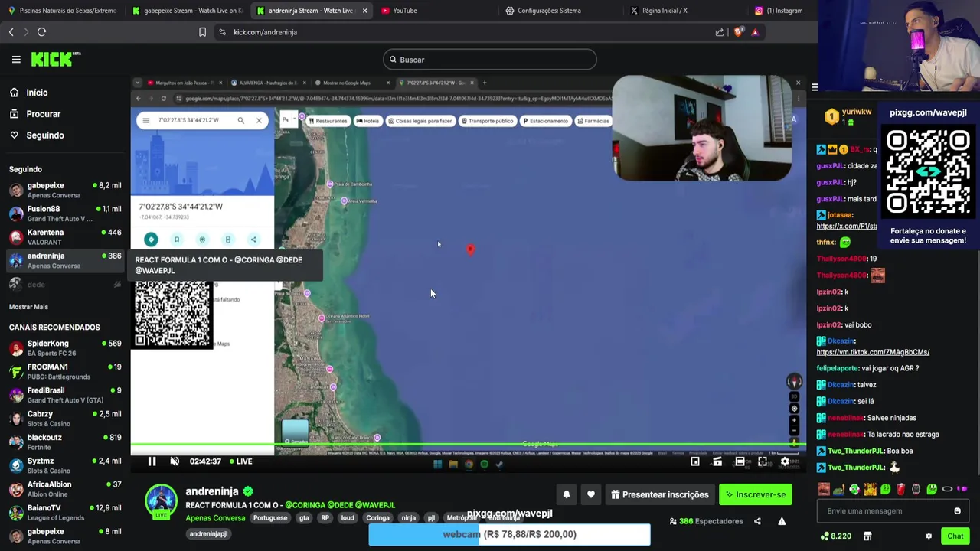This screenshot has height=551, width=980.
Task: Enter fullscreen on the stream player
Action: point(763,461)
